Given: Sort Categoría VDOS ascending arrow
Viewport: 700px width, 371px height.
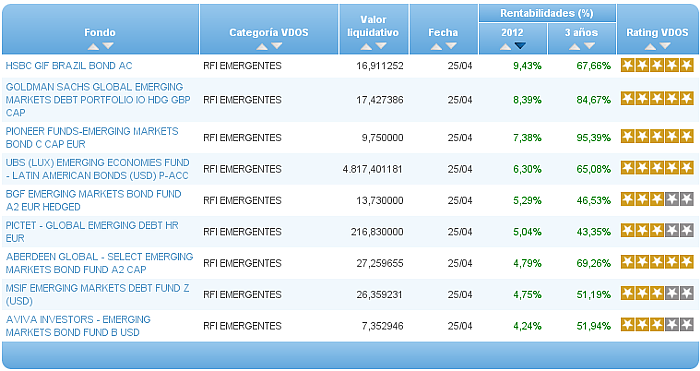Looking at the screenshot, I should click(262, 46).
